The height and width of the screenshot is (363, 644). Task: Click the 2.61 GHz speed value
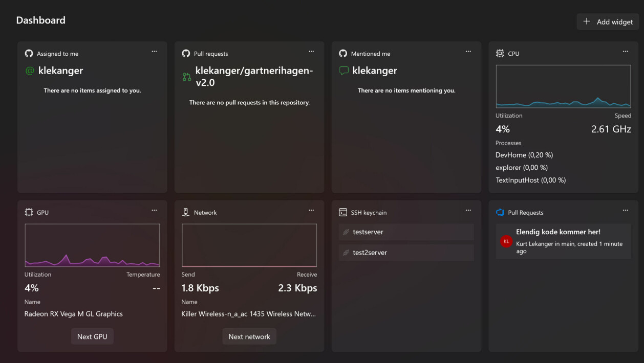[x=611, y=129]
